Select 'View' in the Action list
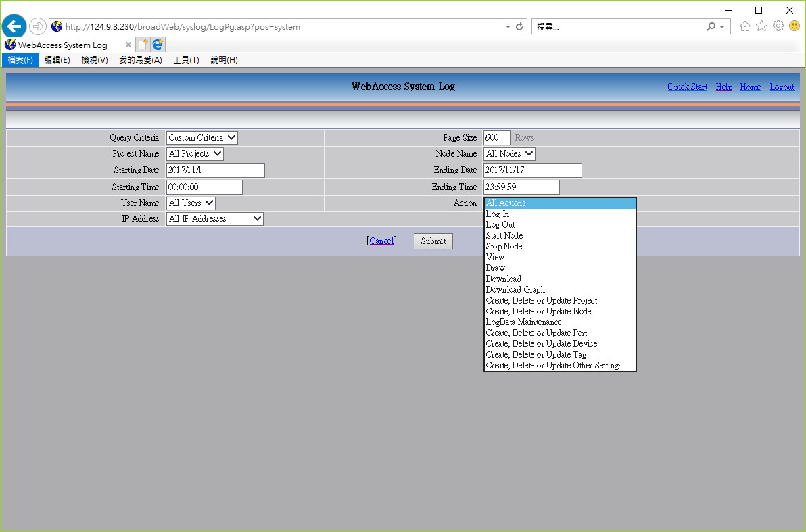The height and width of the screenshot is (532, 806). pyautogui.click(x=560, y=258)
